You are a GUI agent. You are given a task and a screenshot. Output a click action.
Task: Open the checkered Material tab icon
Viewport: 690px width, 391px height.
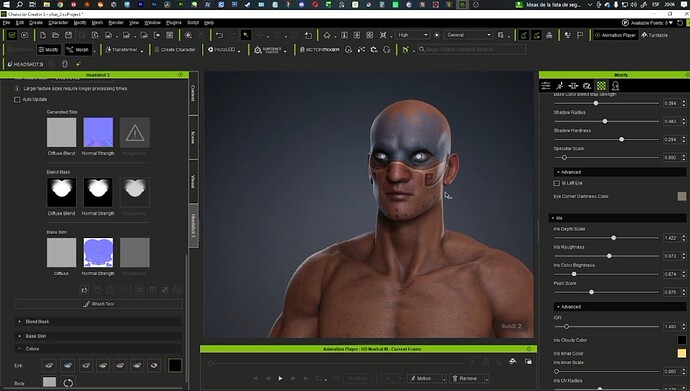(601, 86)
